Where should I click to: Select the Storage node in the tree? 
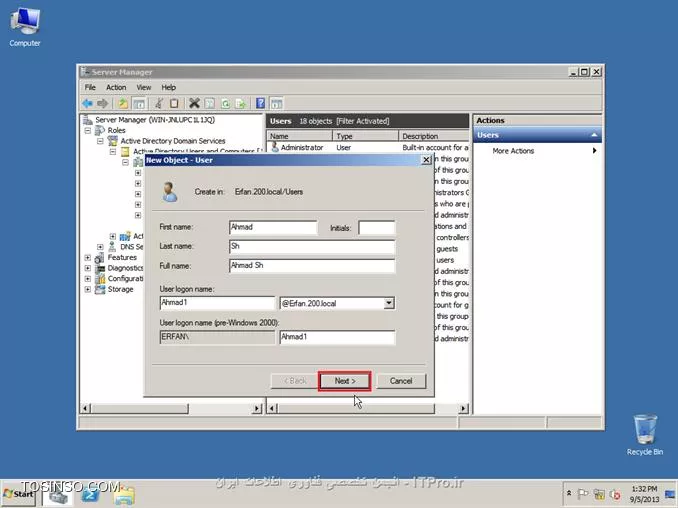pyautogui.click(x=120, y=289)
